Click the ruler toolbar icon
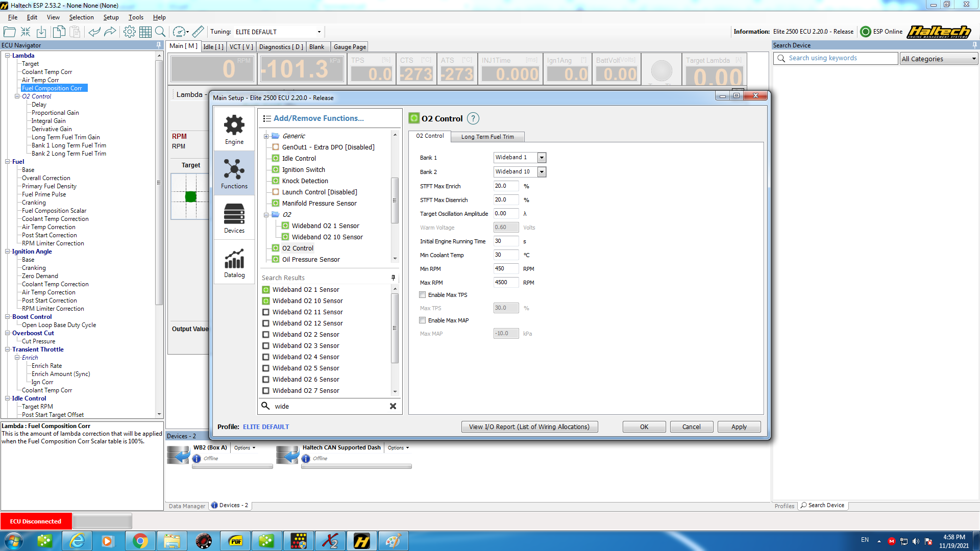Viewport: 980px width, 551px height. pos(198,32)
